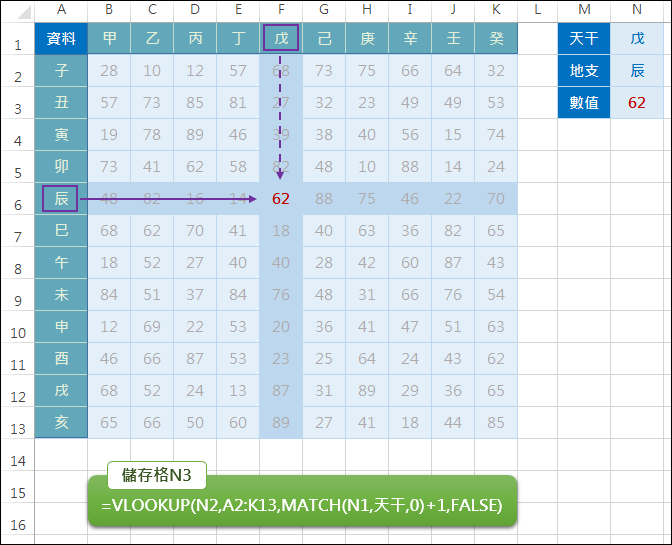Click the 資料 cell in A1
Image resolution: width=672 pixels, height=545 pixels.
click(x=61, y=39)
